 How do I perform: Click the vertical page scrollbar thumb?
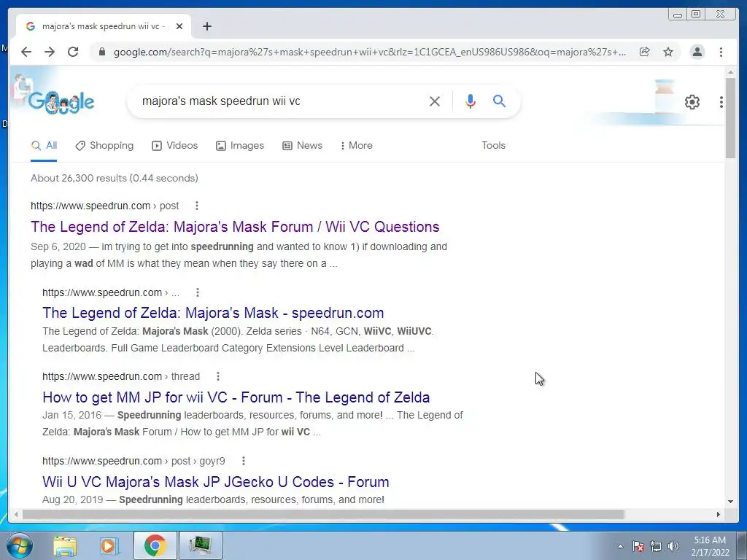pyautogui.click(x=730, y=117)
